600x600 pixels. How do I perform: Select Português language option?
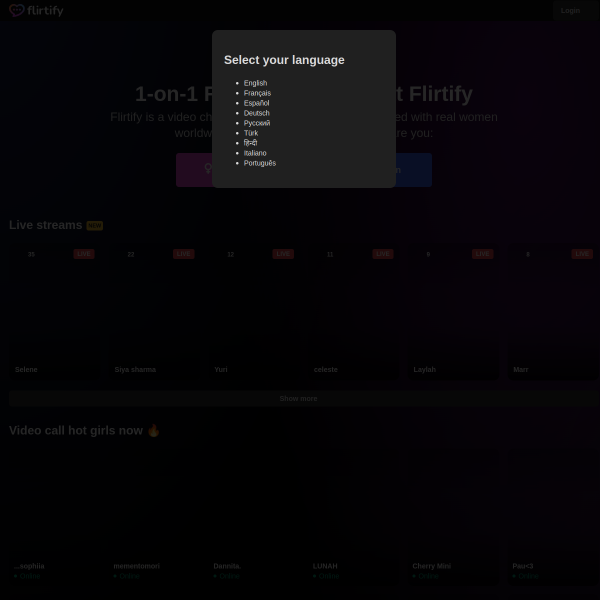tap(259, 163)
